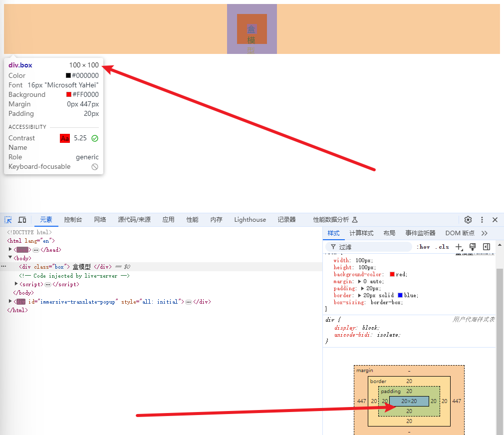Open the 记录器 tab
The height and width of the screenshot is (435, 504).
(287, 220)
